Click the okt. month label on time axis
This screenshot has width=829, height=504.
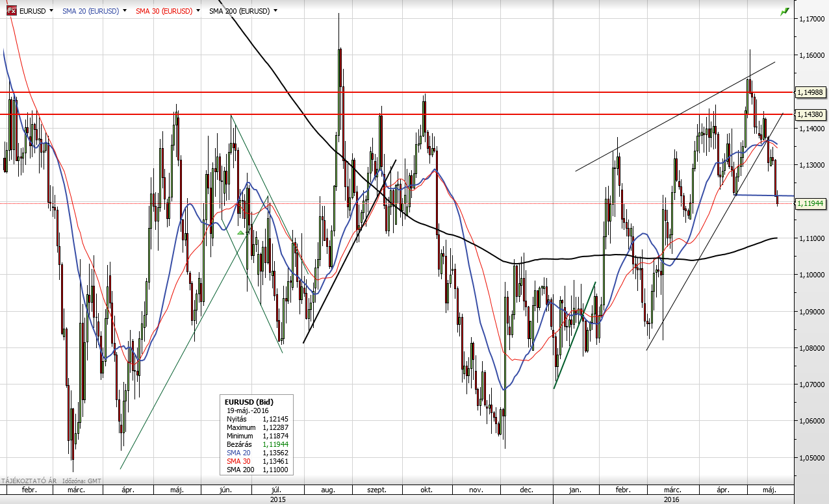pos(427,490)
